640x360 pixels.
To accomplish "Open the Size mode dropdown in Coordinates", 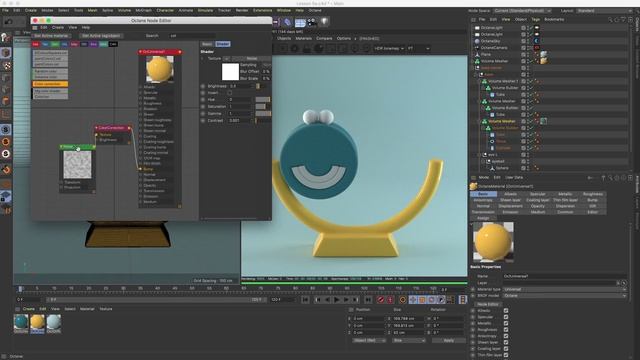I will (x=409, y=340).
